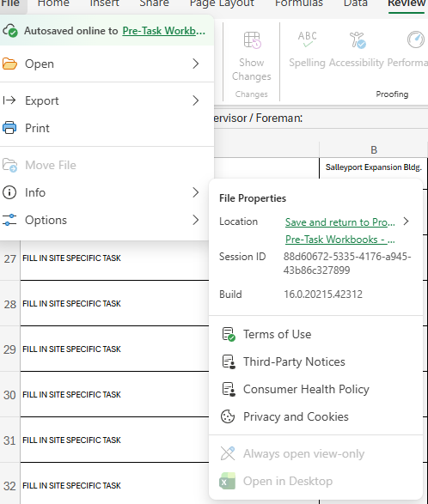The width and height of the screenshot is (428, 504).
Task: Open the Accessibility checker icon
Action: pyautogui.click(x=357, y=39)
